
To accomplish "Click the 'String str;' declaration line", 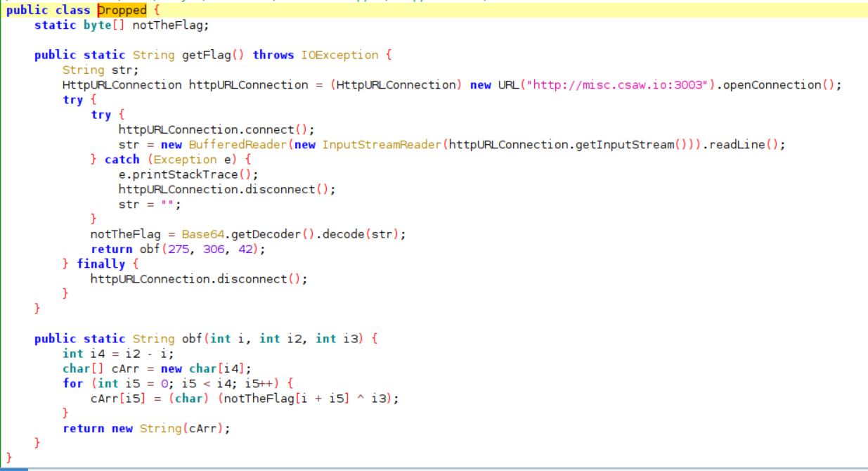I will (x=101, y=70).
